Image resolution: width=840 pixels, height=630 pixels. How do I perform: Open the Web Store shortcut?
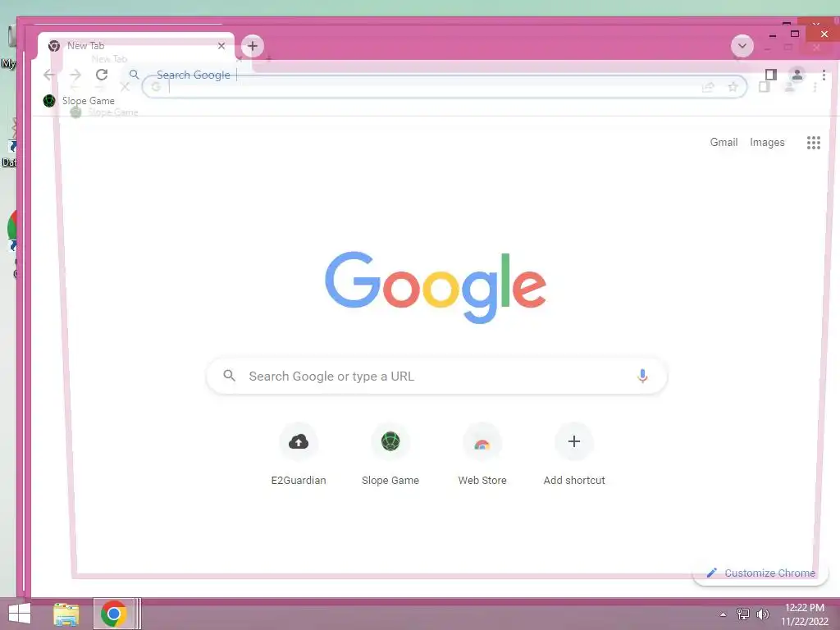click(482, 453)
